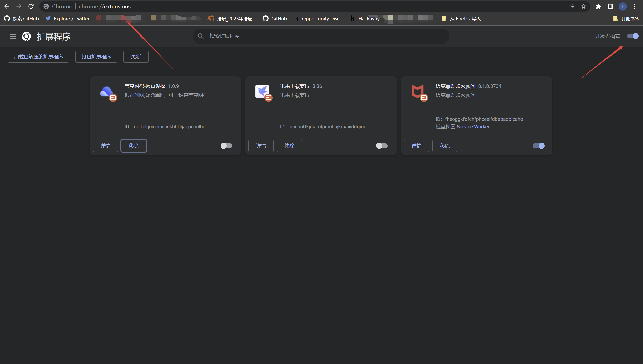Open the Extensions puzzle piece icon
Image resolution: width=643 pixels, height=364 pixels.
click(x=598, y=6)
